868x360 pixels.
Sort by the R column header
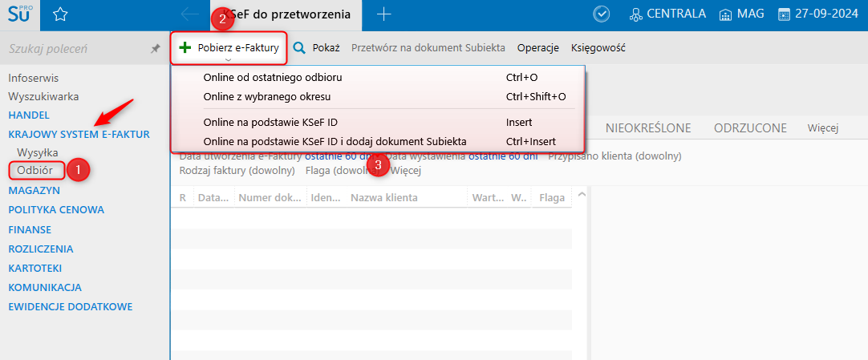183,197
